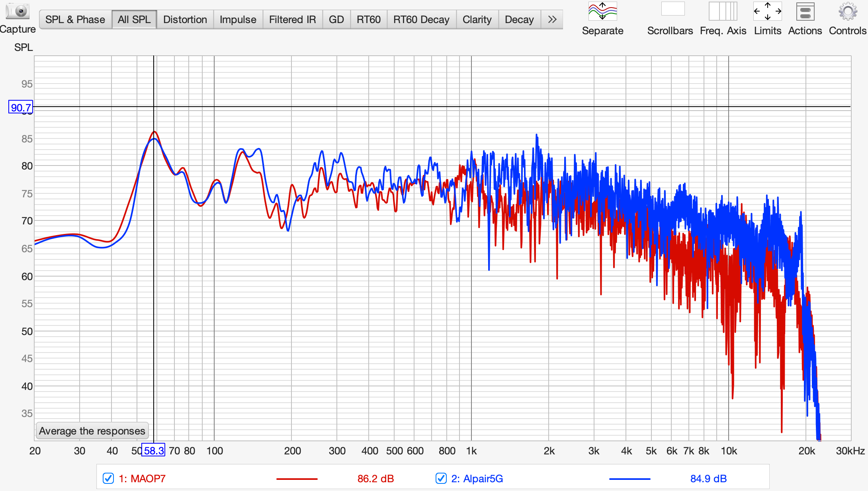Uncheck the Alpair5G trace checkbox
Image resolution: width=868 pixels, height=491 pixels.
point(441,478)
